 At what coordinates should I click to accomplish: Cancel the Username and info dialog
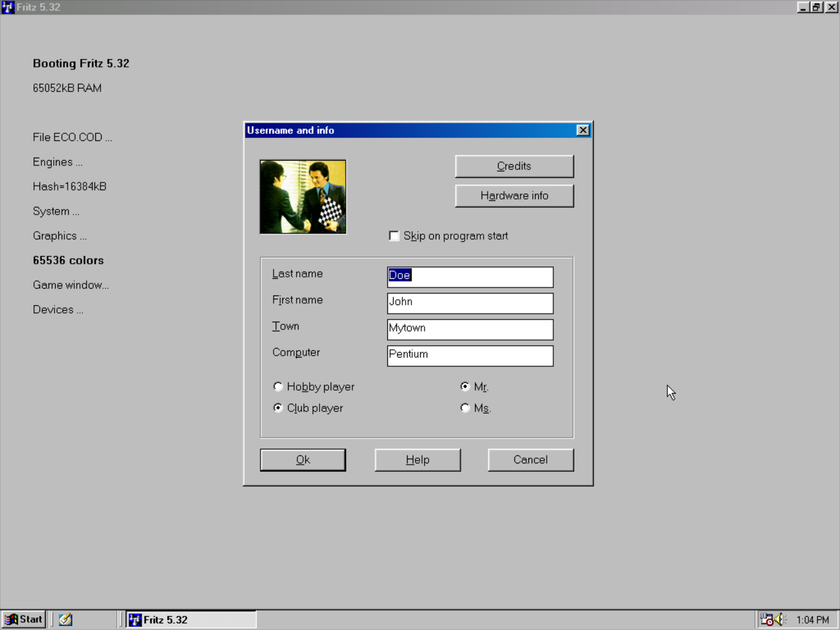pyautogui.click(x=530, y=460)
